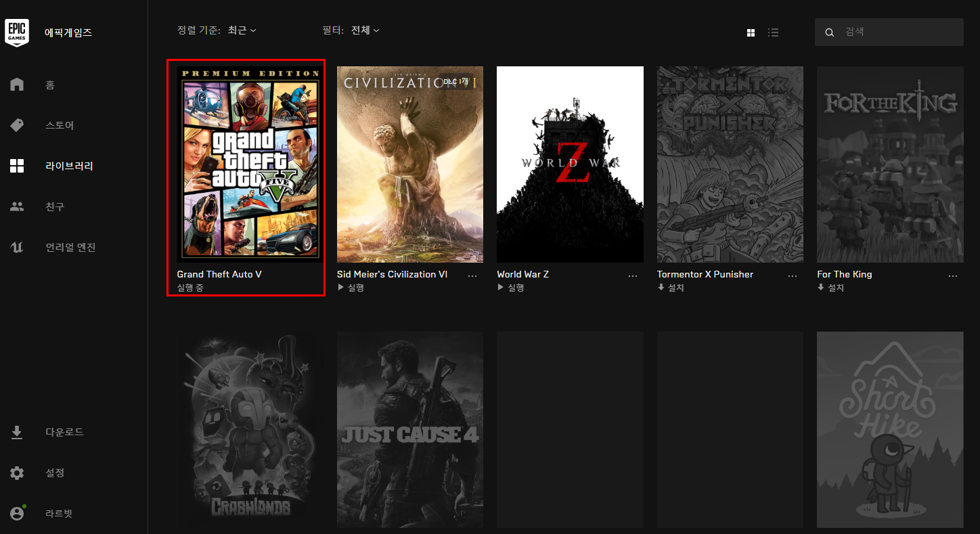
Task: Open Civilization VI cover thumbnail
Action: (410, 164)
